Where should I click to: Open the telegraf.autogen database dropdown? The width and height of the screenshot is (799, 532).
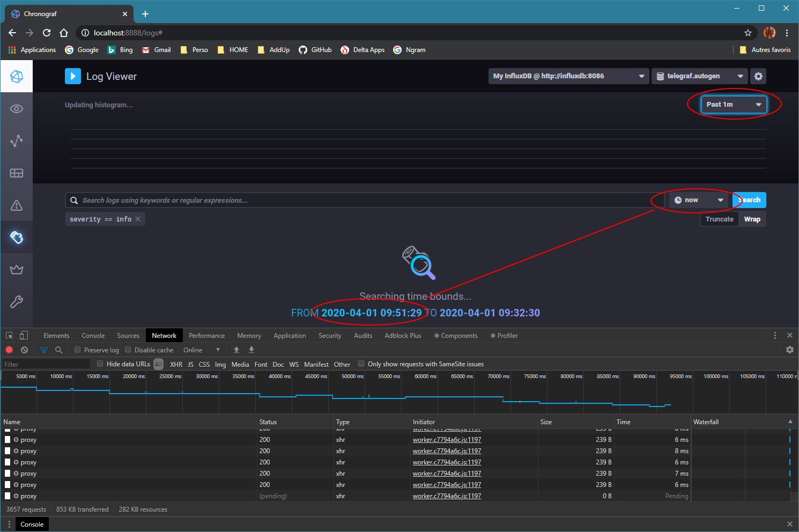pyautogui.click(x=699, y=76)
